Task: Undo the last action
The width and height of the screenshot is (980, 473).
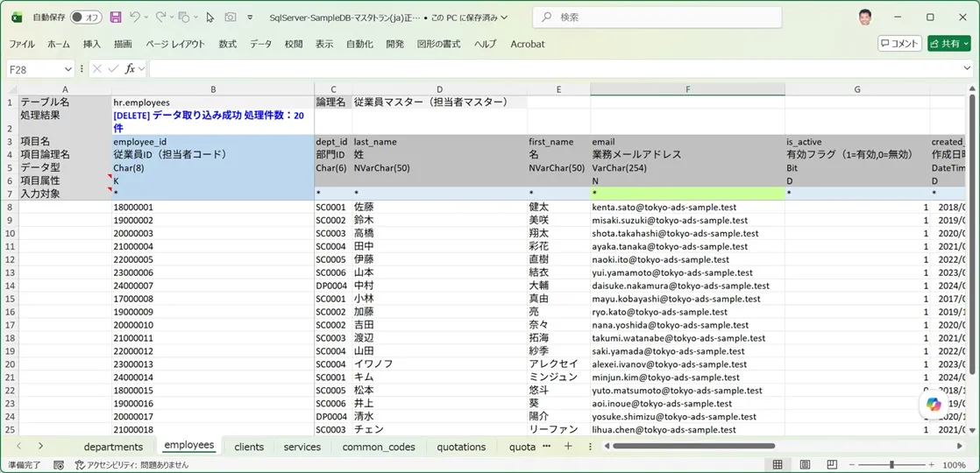Action: [135, 18]
